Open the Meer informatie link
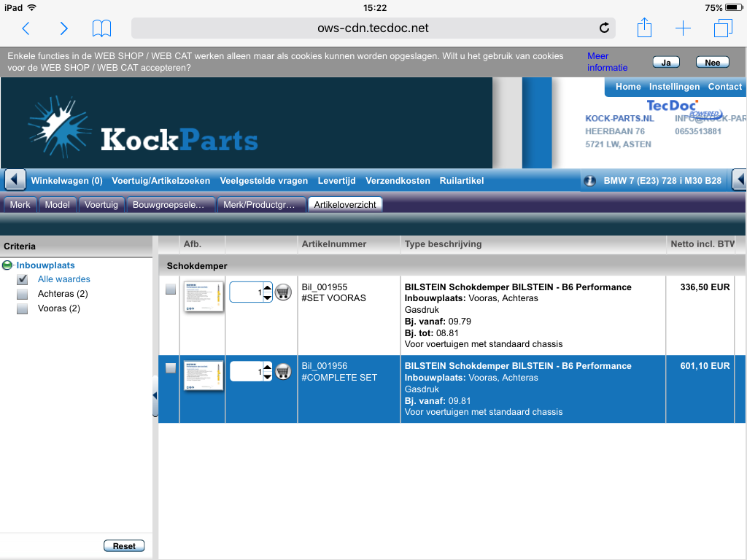The height and width of the screenshot is (560, 747). (x=607, y=62)
